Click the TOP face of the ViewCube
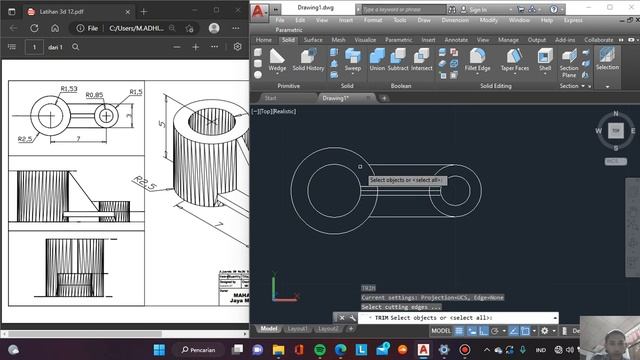 click(616, 131)
